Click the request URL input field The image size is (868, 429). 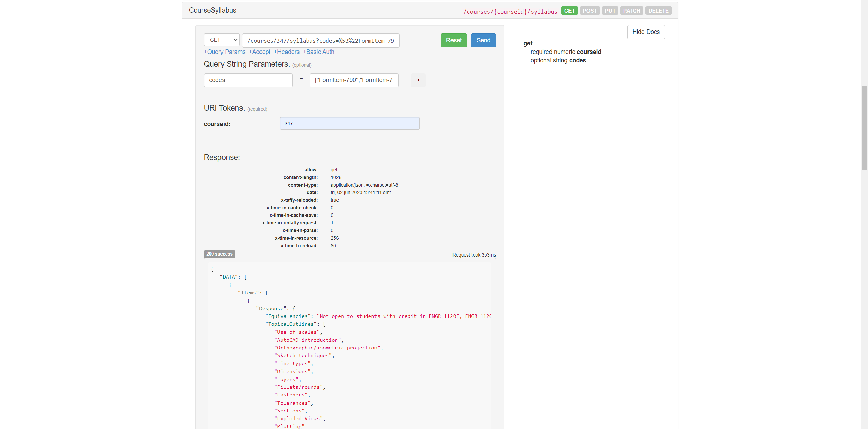(x=320, y=41)
